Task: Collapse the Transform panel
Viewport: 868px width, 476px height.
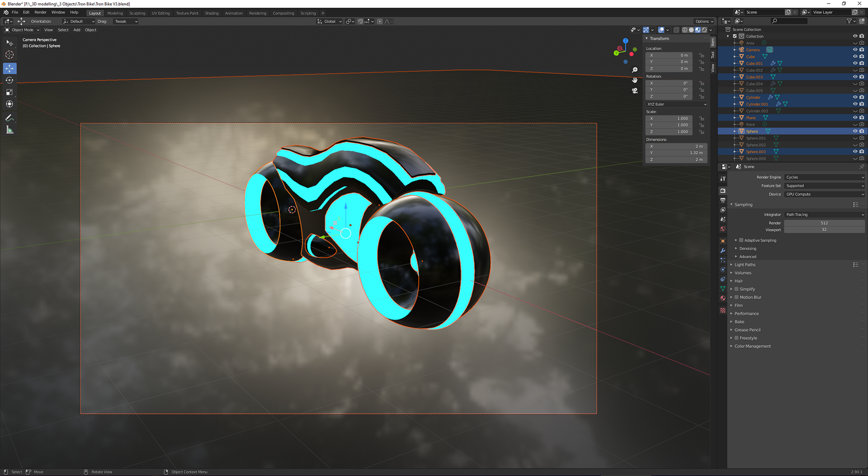Action: 659,38
